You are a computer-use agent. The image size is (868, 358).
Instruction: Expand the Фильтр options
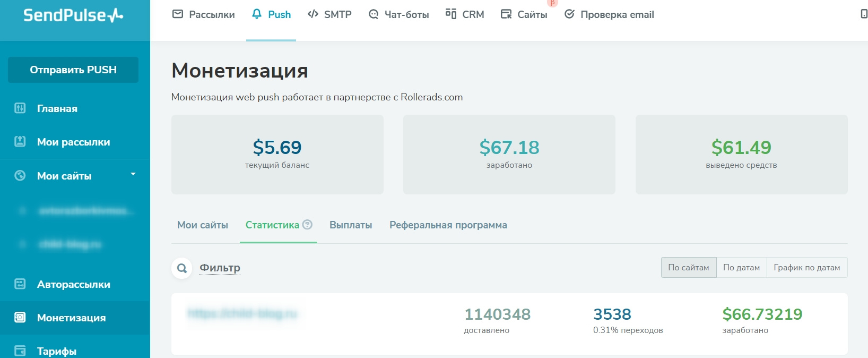click(220, 268)
